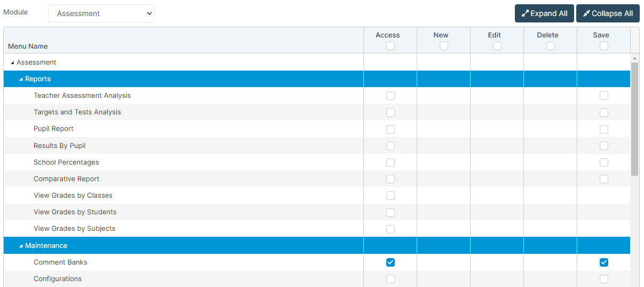Enable Access for View Grades by Classes
Image resolution: width=644 pixels, height=287 pixels.
[x=391, y=196]
